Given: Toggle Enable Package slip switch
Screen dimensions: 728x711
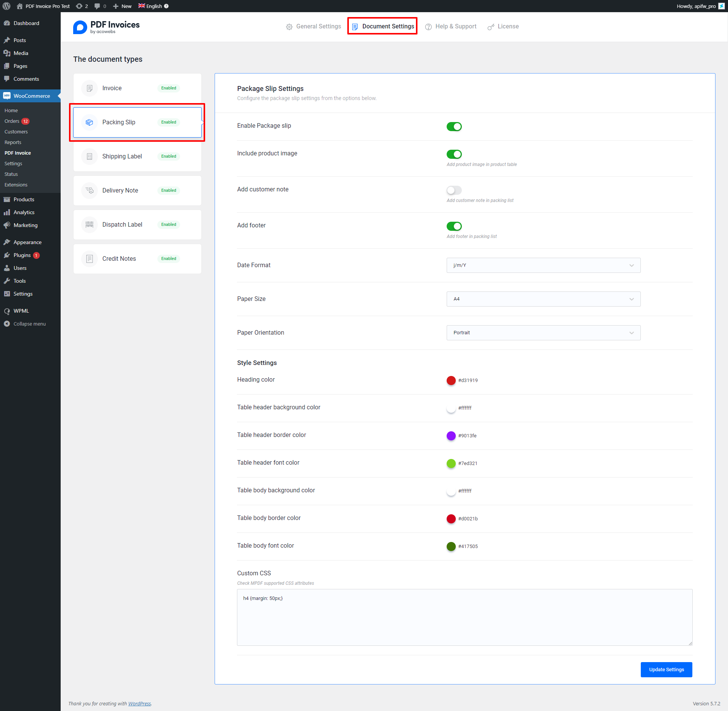Looking at the screenshot, I should tap(454, 127).
